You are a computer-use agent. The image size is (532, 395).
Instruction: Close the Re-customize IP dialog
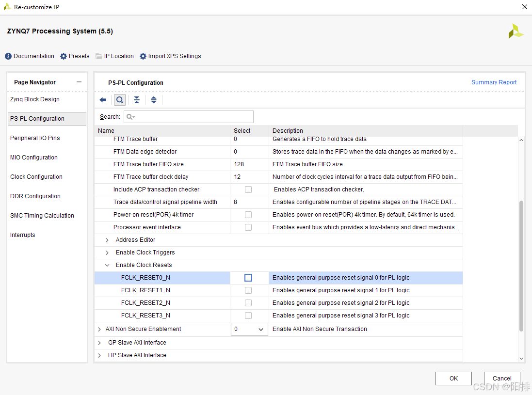tap(525, 7)
